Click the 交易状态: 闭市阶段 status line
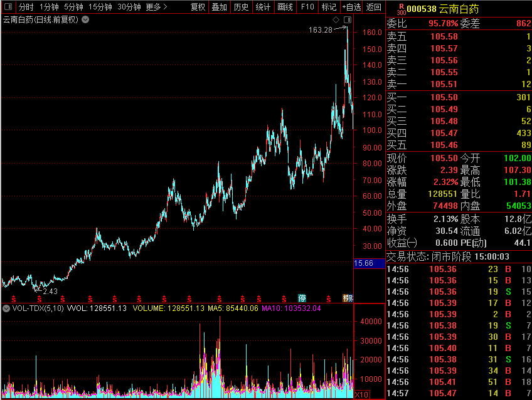 pyautogui.click(x=448, y=256)
